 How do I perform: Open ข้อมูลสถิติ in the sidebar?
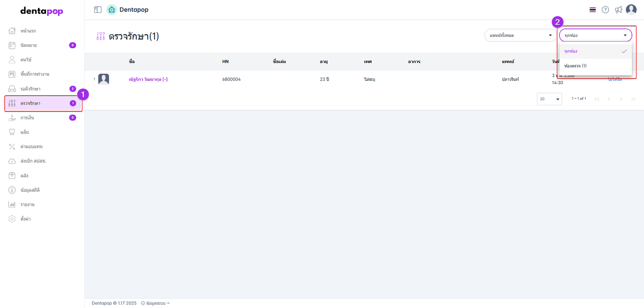click(x=30, y=190)
